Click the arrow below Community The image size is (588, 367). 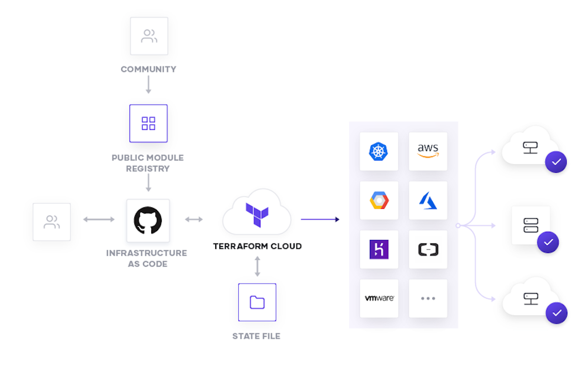pyautogui.click(x=148, y=85)
